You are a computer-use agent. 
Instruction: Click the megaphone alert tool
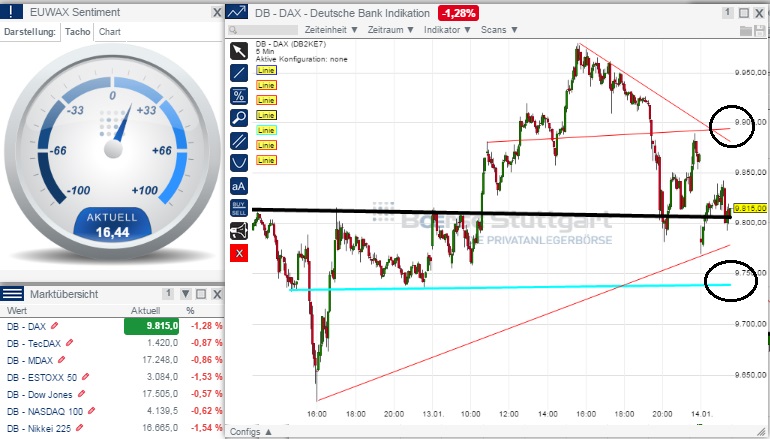pyautogui.click(x=239, y=231)
